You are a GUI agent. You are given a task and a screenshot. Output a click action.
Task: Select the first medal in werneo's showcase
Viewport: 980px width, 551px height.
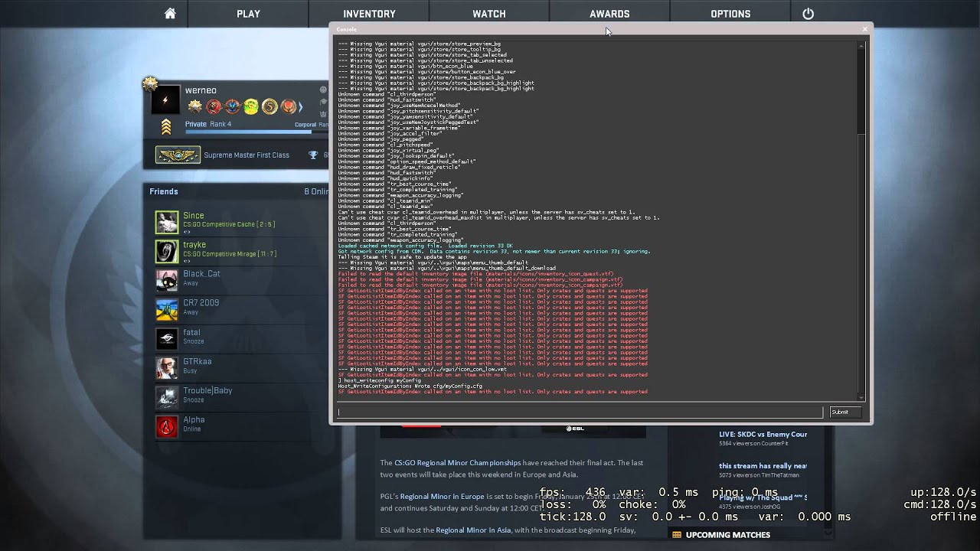(194, 107)
